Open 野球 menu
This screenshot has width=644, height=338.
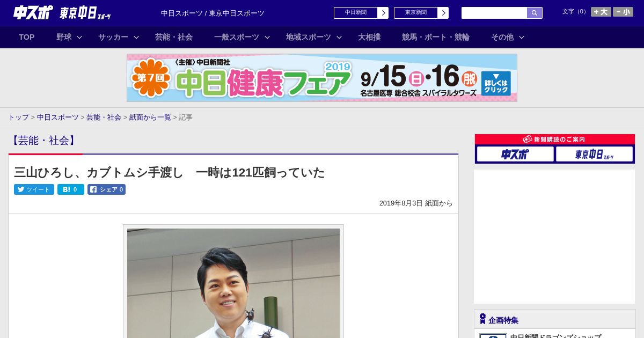coord(64,37)
